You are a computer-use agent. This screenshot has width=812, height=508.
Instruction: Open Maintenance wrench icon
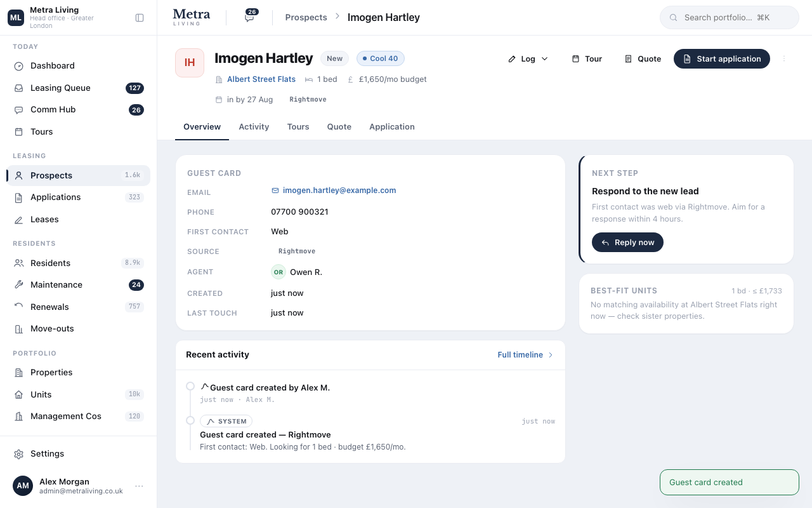(x=19, y=285)
